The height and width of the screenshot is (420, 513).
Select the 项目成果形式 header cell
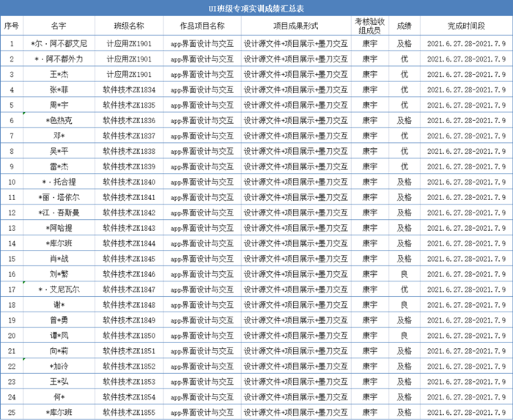click(x=296, y=26)
